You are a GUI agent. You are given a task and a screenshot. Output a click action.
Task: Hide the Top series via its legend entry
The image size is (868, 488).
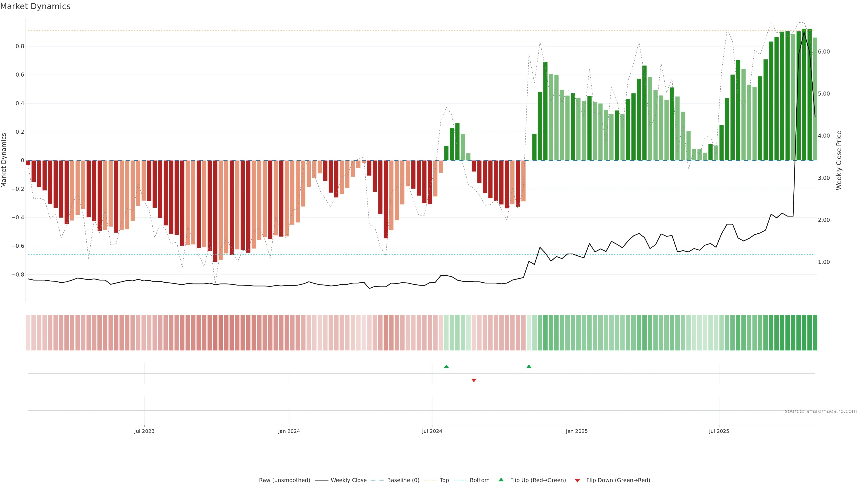click(x=444, y=480)
